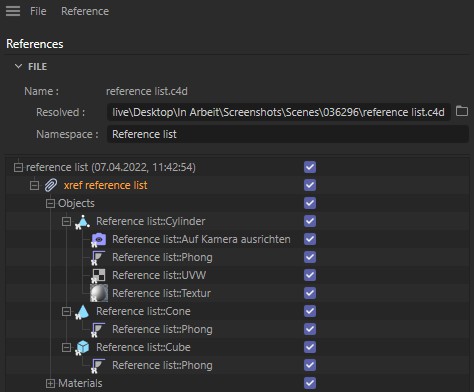The width and height of the screenshot is (474, 392).
Task: Uncheck the xref reference list checkbox
Action: tap(310, 185)
